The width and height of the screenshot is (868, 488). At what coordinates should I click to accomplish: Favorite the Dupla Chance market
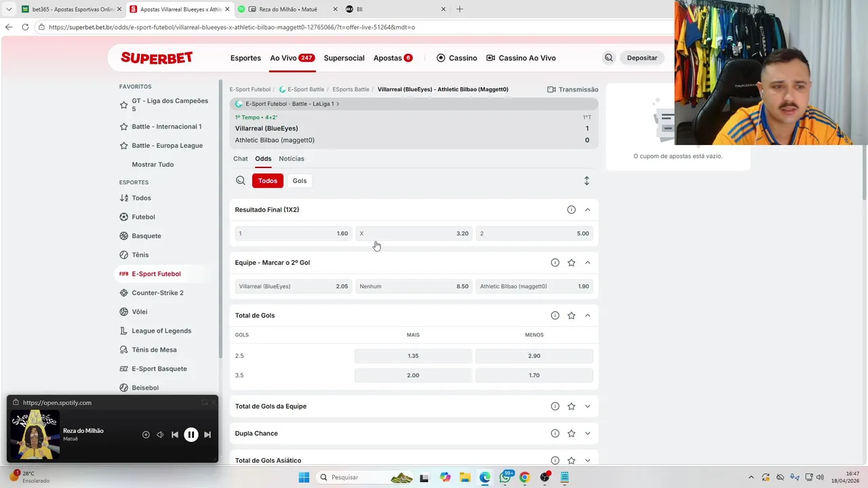click(x=571, y=433)
